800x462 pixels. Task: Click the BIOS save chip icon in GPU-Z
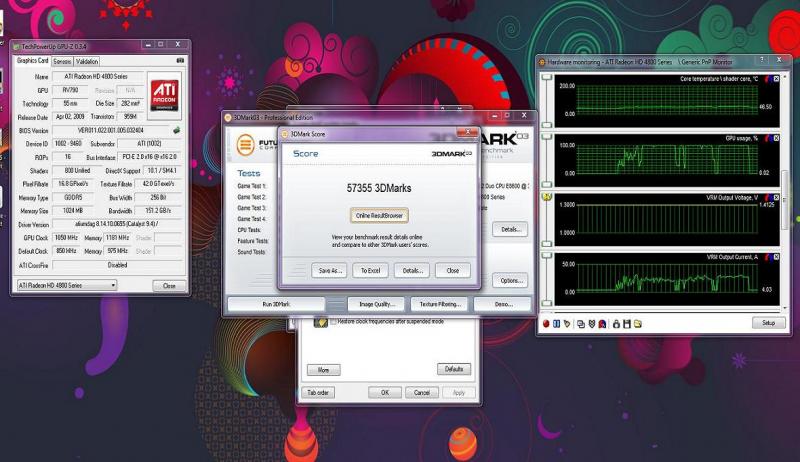coord(177,131)
